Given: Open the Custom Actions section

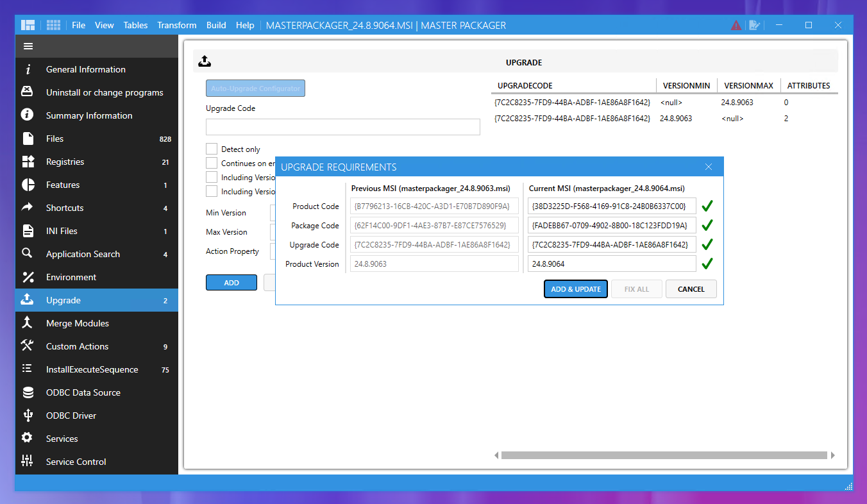Looking at the screenshot, I should coord(97,346).
